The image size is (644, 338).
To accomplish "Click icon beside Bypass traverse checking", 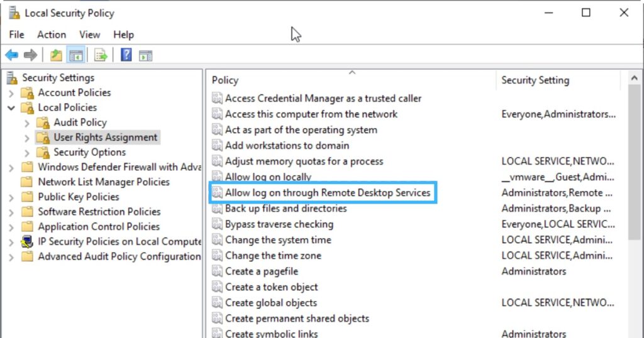I will (x=217, y=224).
